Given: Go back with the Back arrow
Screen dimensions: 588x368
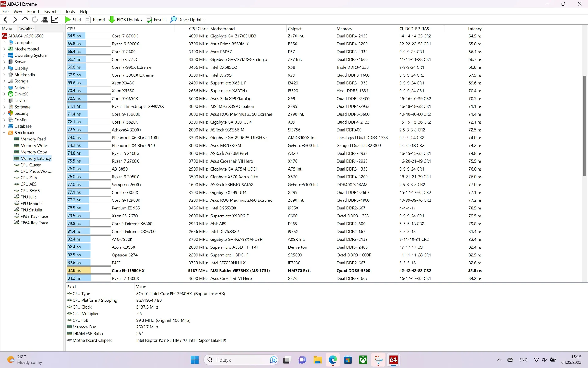Looking at the screenshot, I should click(6, 20).
